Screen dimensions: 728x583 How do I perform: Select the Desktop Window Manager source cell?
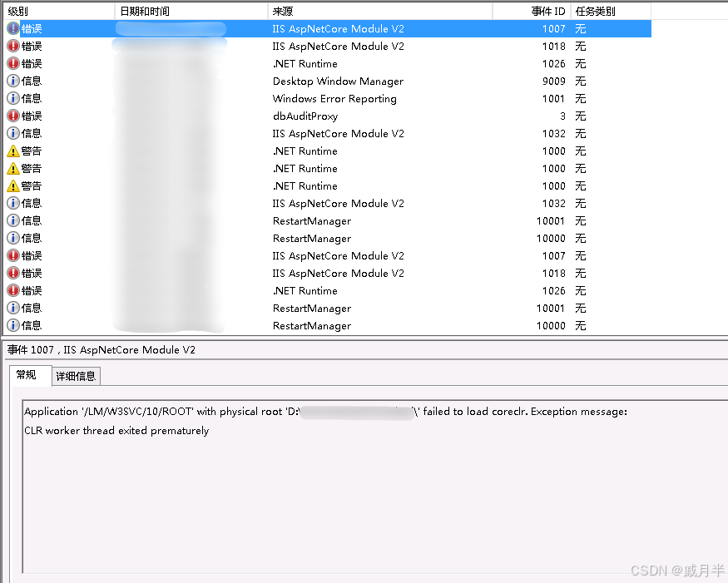click(338, 82)
